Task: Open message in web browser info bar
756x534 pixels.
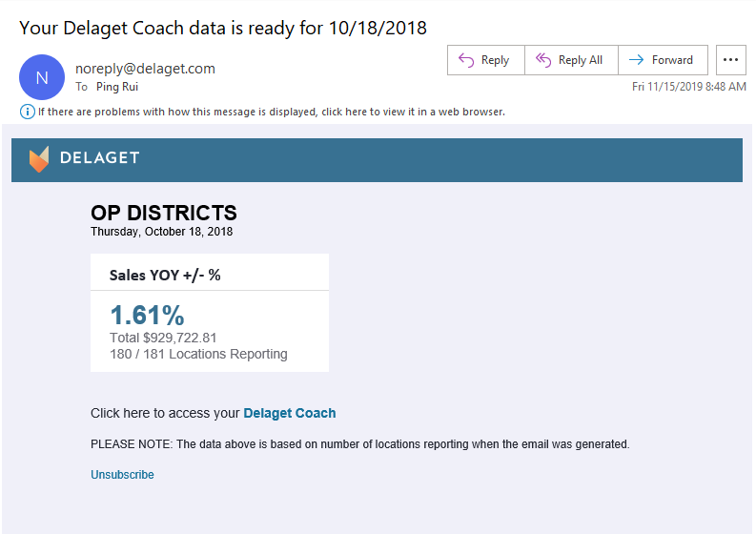Action: tap(272, 112)
